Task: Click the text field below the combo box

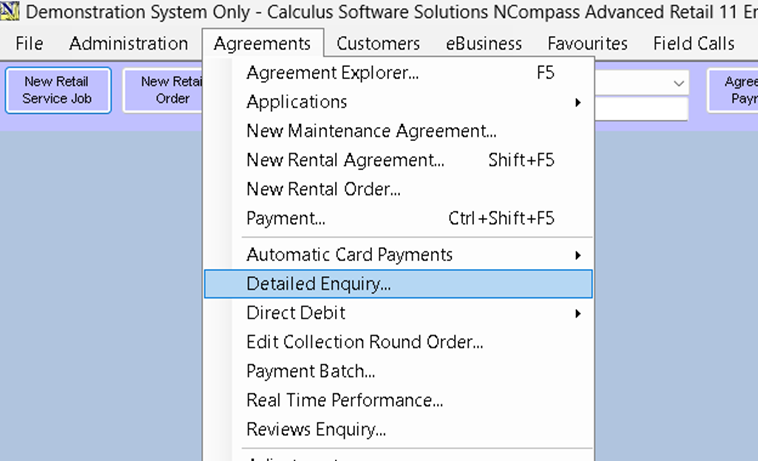Action: point(641,108)
